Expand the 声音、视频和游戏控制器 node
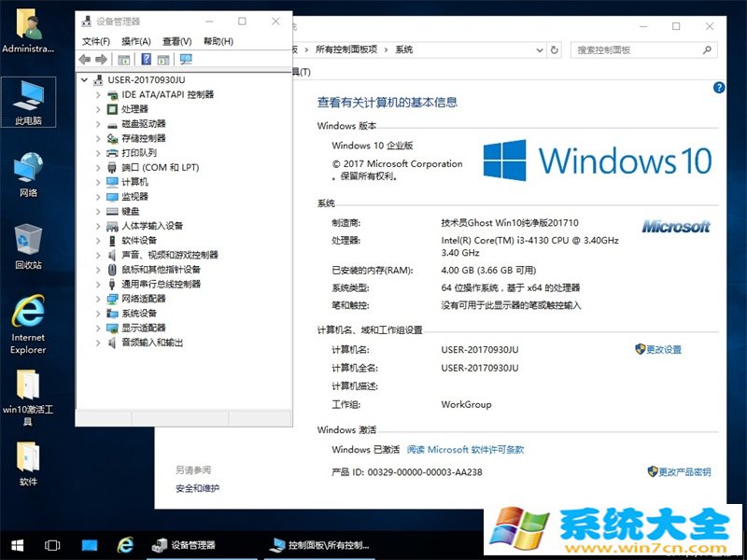747x560 pixels. click(x=98, y=255)
